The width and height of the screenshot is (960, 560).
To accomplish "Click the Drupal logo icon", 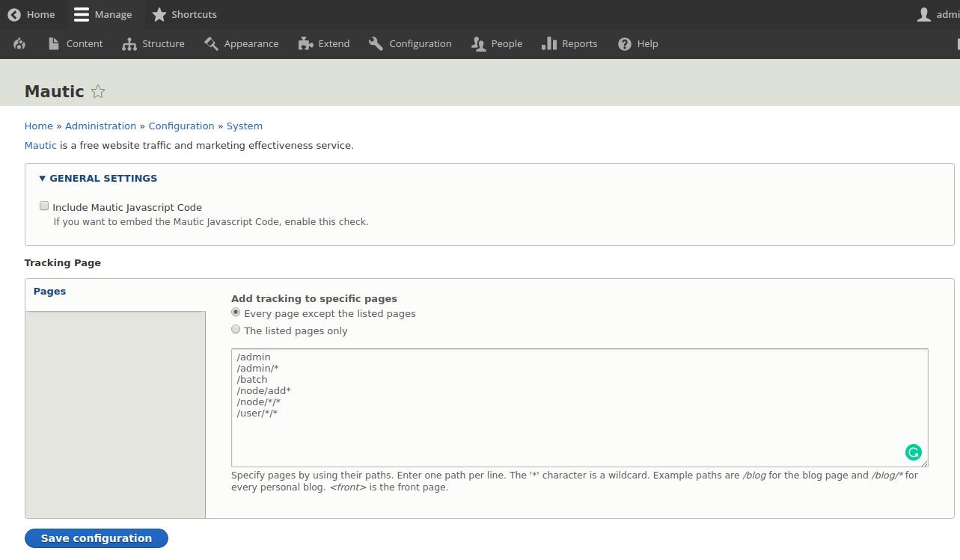I will click(19, 43).
